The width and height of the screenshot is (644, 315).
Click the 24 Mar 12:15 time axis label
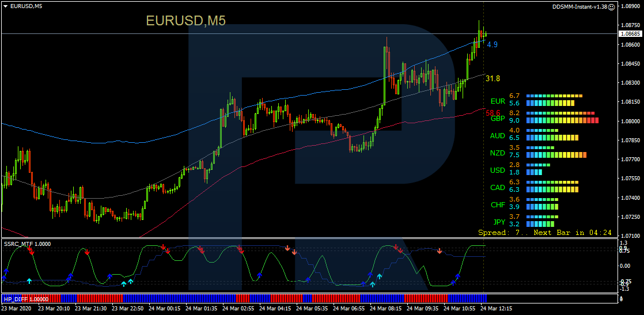point(497,309)
